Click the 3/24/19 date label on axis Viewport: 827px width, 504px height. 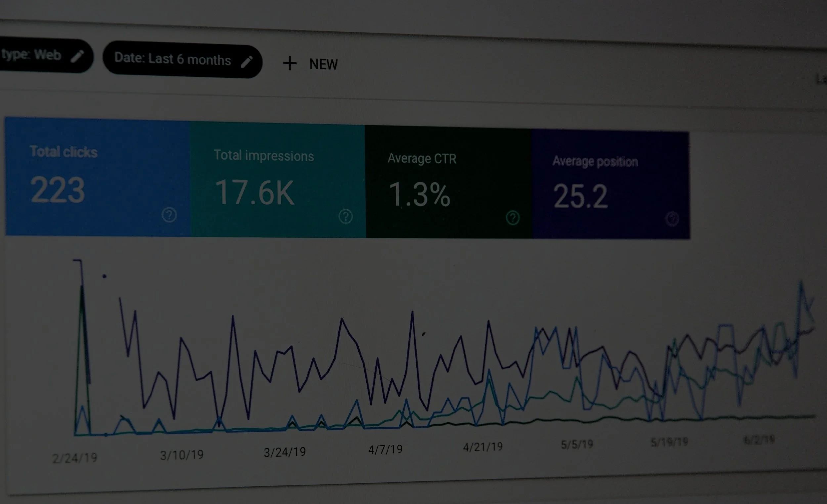coord(284,452)
